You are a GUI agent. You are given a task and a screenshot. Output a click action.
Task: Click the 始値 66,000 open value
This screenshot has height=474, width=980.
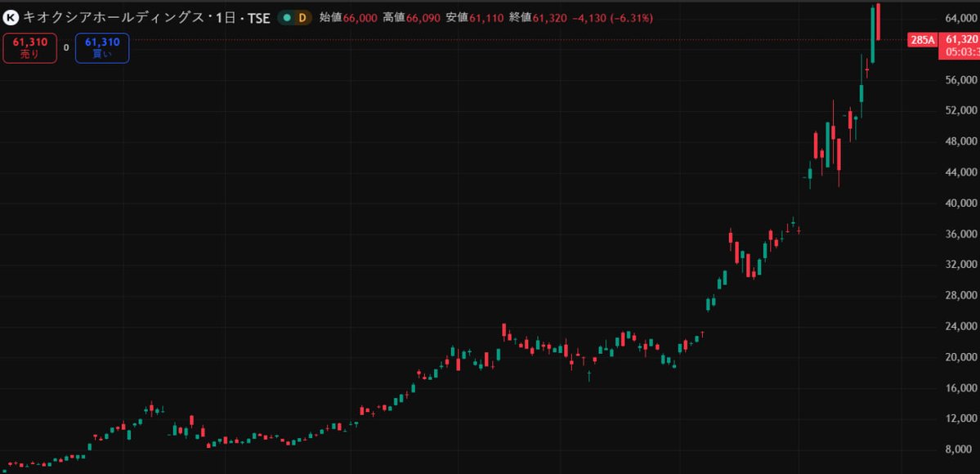click(x=348, y=18)
